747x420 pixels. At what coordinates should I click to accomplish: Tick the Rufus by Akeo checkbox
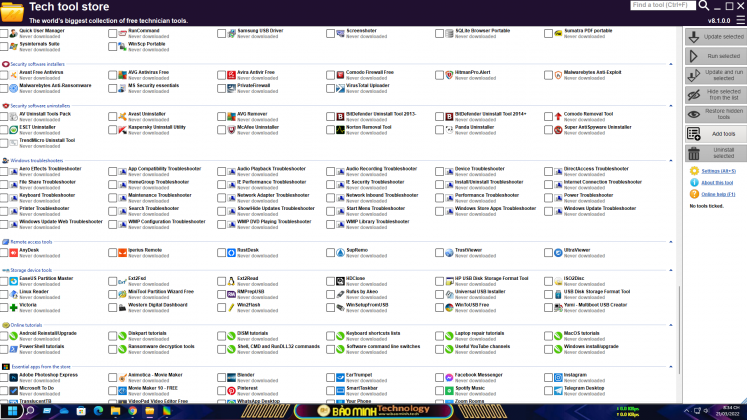coord(330,295)
